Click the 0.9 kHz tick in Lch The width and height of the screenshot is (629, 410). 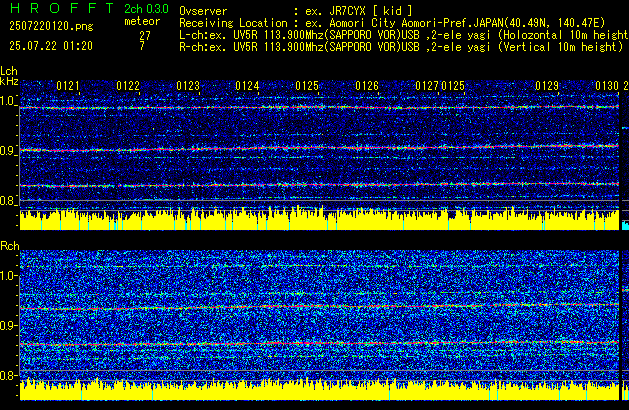[x=8, y=151]
